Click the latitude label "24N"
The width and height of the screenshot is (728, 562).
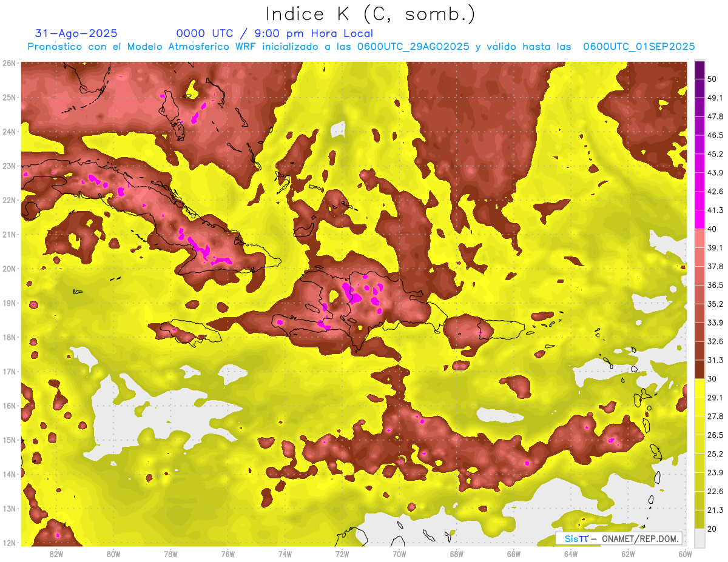pos(9,132)
